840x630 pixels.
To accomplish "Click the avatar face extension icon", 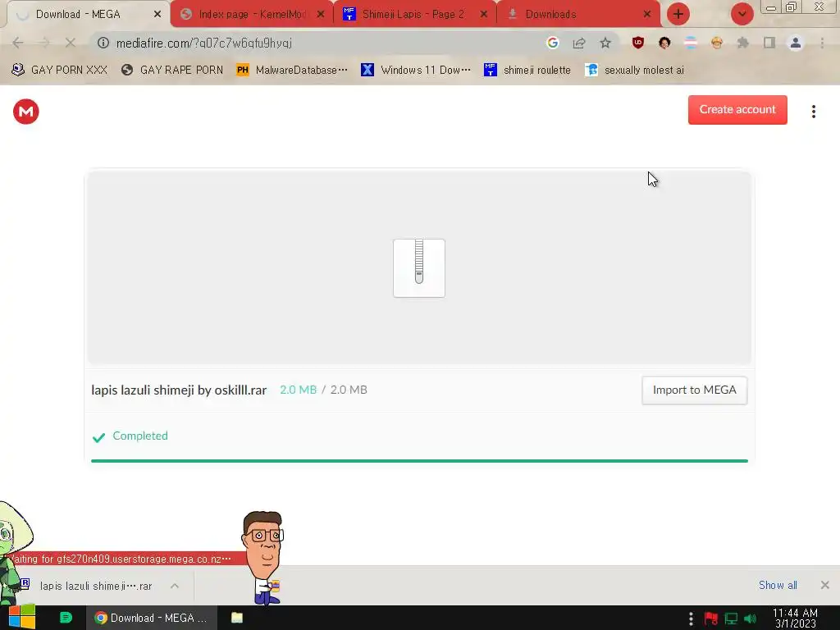I will pos(664,43).
